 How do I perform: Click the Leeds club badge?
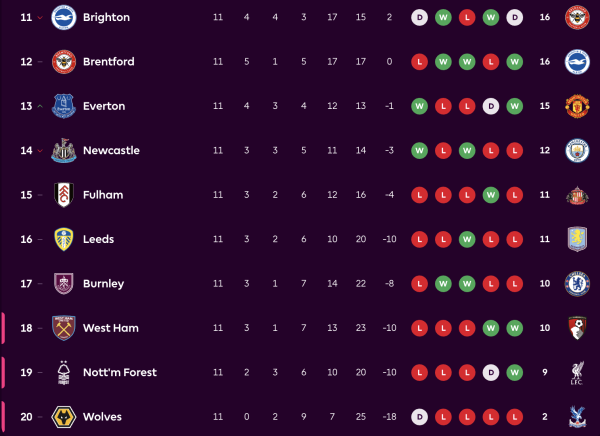64,239
